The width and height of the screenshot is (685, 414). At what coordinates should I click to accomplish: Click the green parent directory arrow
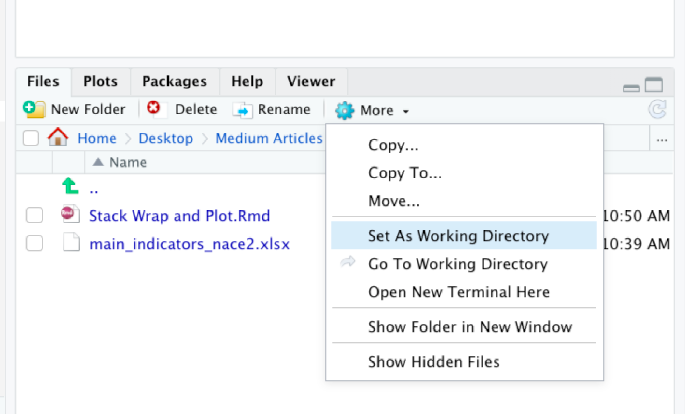69,187
